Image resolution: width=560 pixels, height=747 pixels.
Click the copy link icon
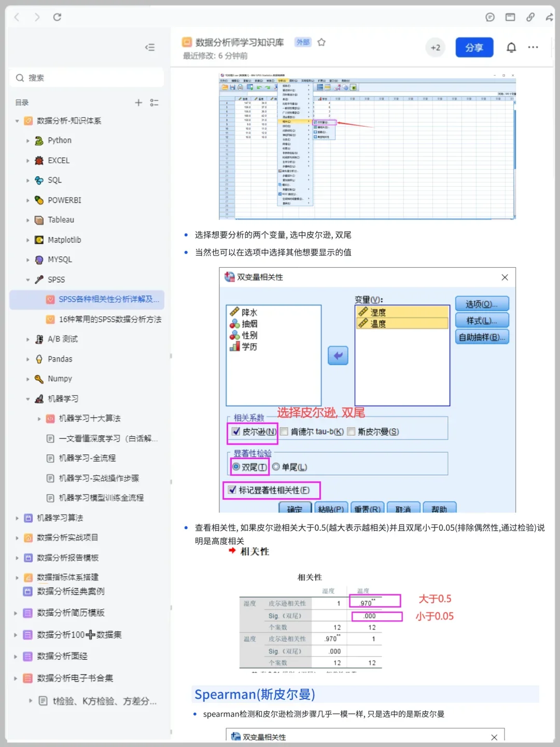tap(530, 17)
